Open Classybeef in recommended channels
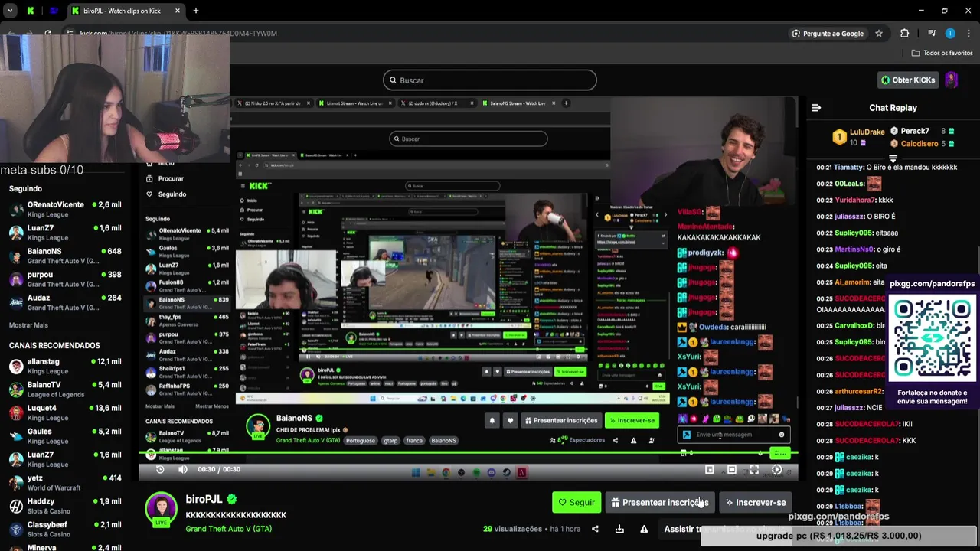 point(65,529)
